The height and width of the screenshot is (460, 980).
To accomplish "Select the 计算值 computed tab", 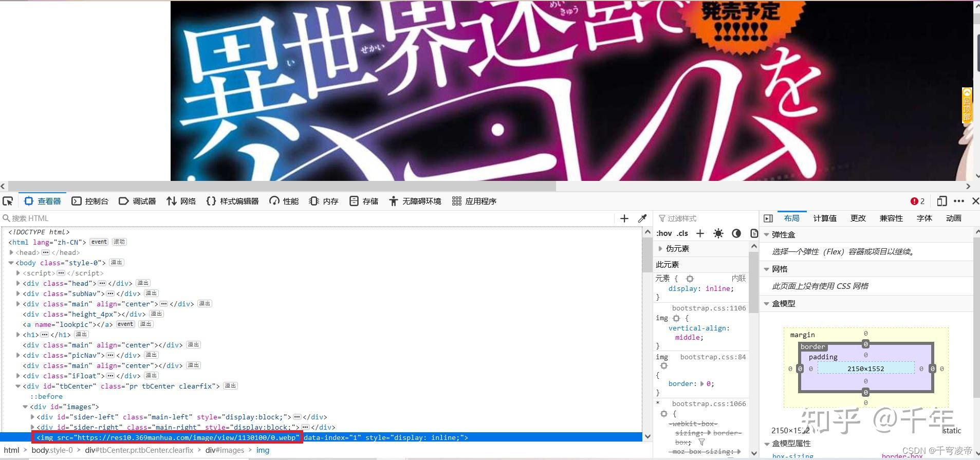I will click(x=825, y=218).
